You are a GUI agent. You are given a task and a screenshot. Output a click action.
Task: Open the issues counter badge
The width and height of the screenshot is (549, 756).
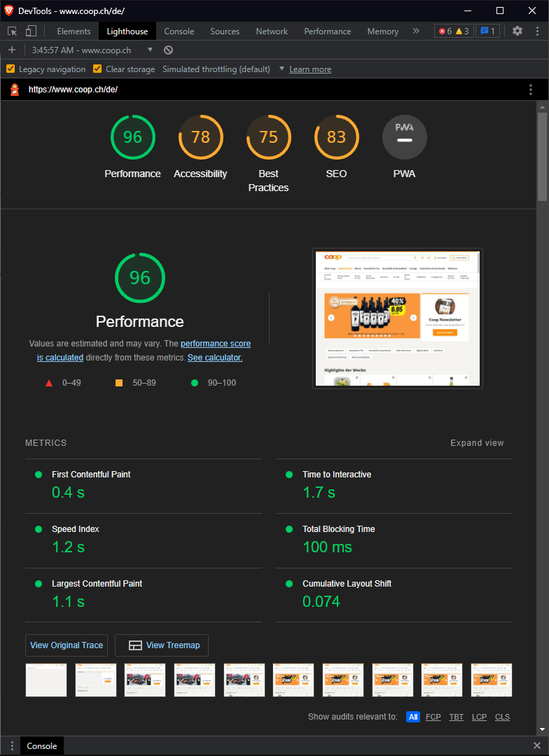click(488, 31)
